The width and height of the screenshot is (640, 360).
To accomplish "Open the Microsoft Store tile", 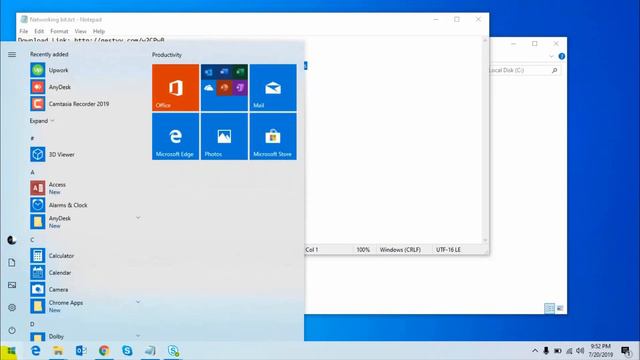I will pyautogui.click(x=273, y=136).
